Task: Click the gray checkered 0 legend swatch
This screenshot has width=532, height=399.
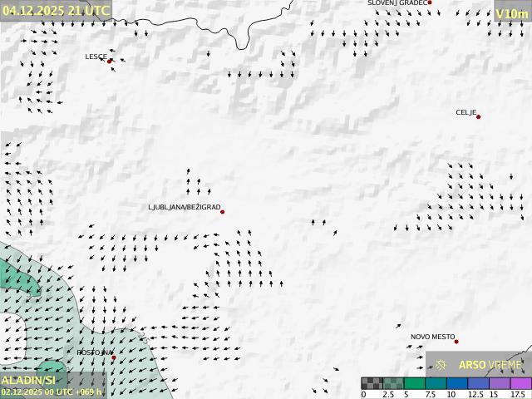Action: coord(372,383)
